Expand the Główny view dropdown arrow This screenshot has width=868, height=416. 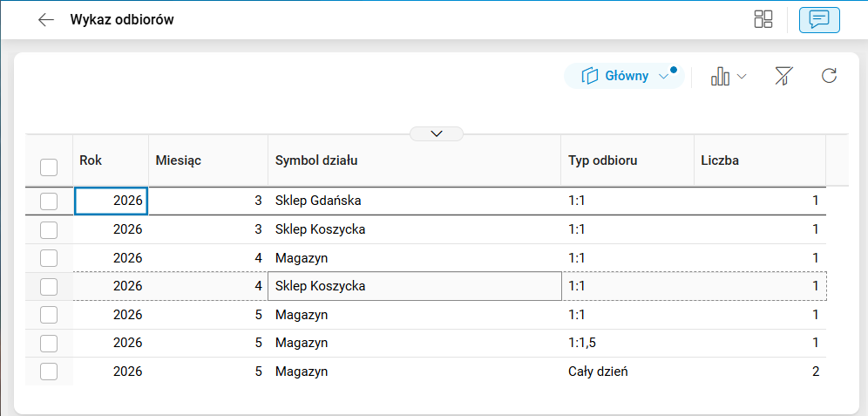664,77
